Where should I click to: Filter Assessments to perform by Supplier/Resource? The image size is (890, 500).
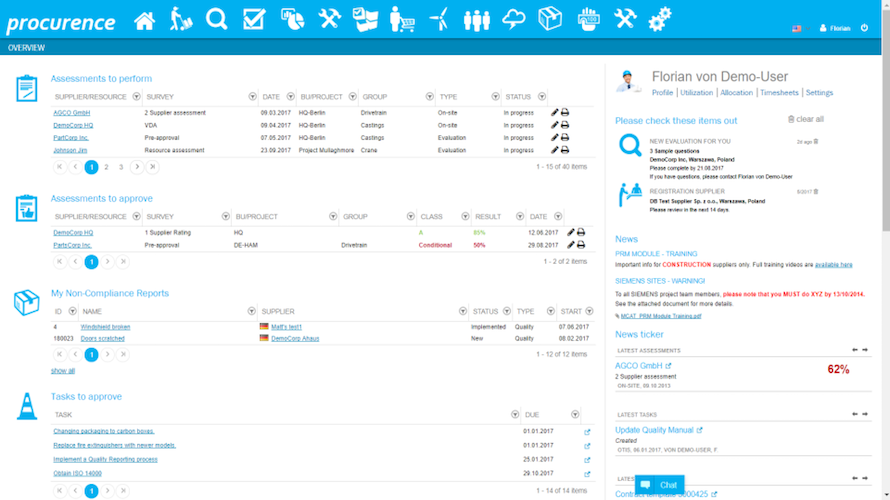tap(136, 96)
